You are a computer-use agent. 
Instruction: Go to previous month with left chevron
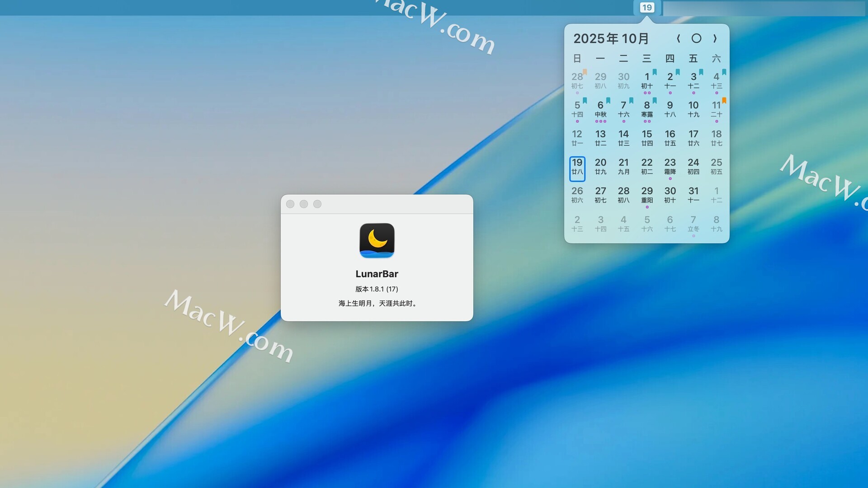pos(678,39)
